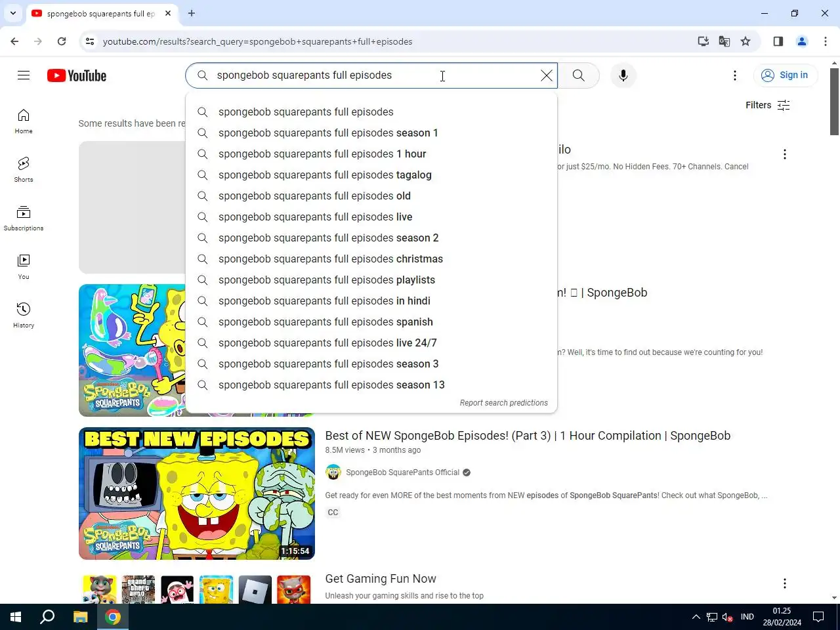Reload the YouTube page
840x630 pixels.
[62, 41]
